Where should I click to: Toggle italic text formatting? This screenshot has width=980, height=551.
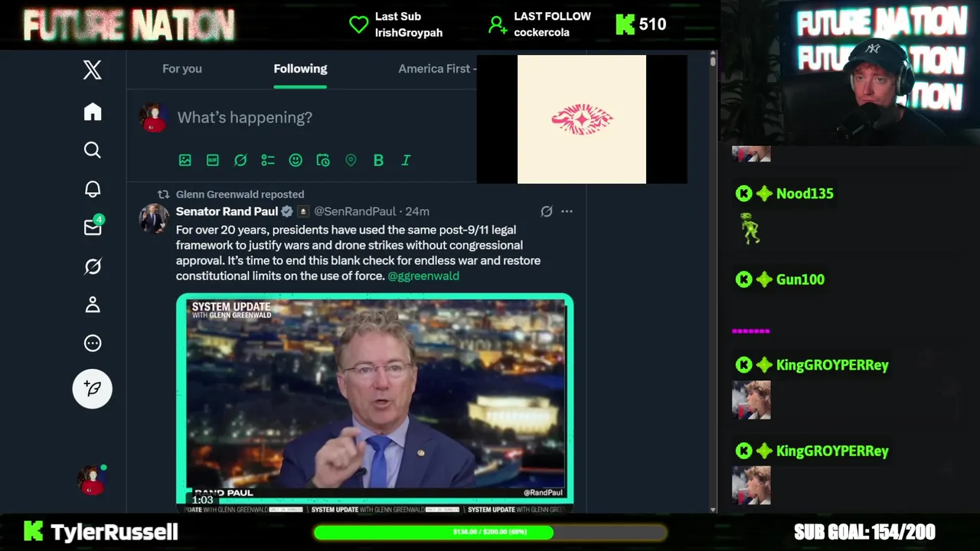pyautogui.click(x=406, y=160)
